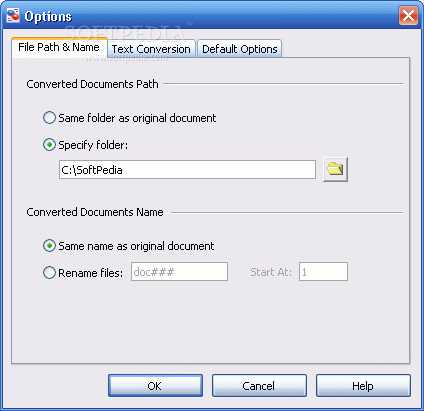The height and width of the screenshot is (411, 424).
Task: Click the folder browse icon button
Action: [x=335, y=169]
